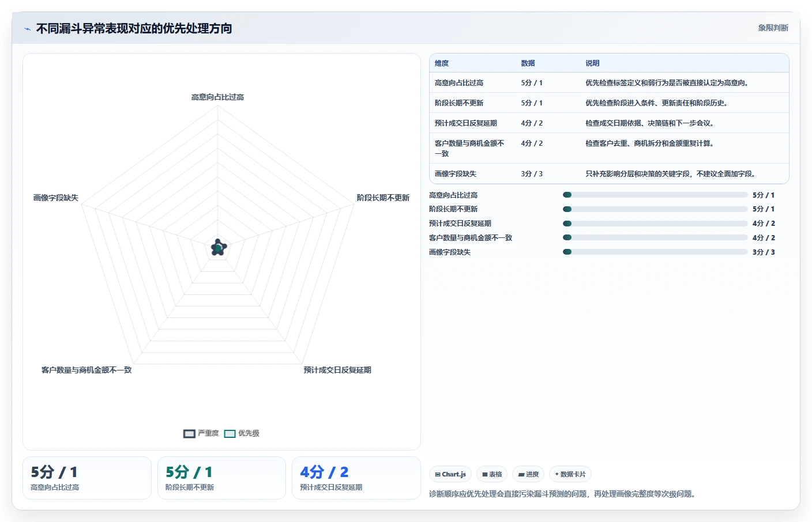Click the Chart.js chip icon
Screen dimensions: 812x522
tap(438, 475)
